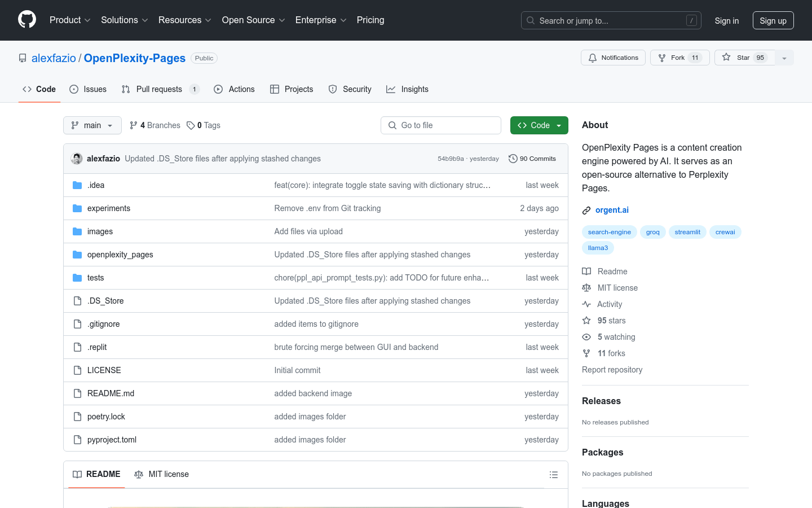The width and height of the screenshot is (812, 508).
Task: Click the .idea folder icon
Action: 77,185
